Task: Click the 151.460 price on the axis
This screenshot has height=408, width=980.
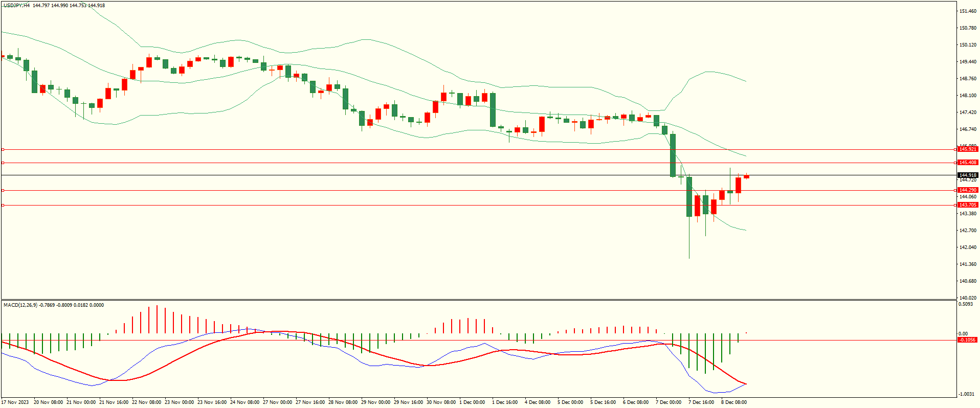Action: coord(968,11)
